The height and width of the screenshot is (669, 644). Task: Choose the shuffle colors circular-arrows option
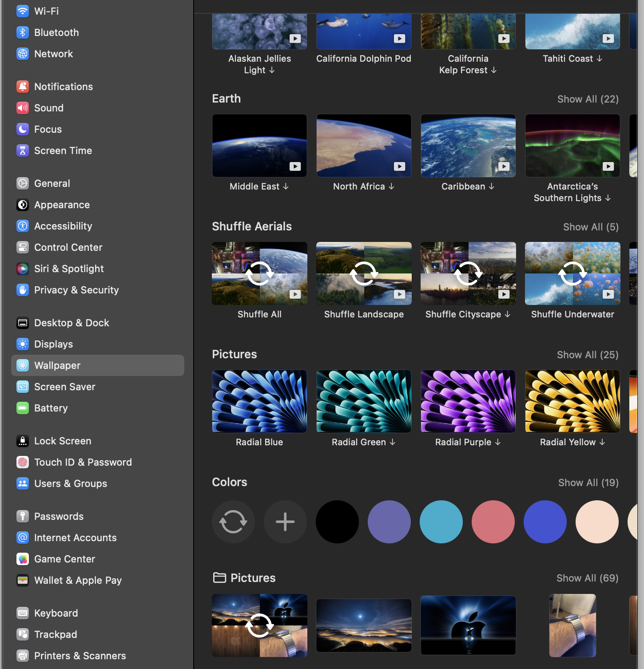[233, 522]
